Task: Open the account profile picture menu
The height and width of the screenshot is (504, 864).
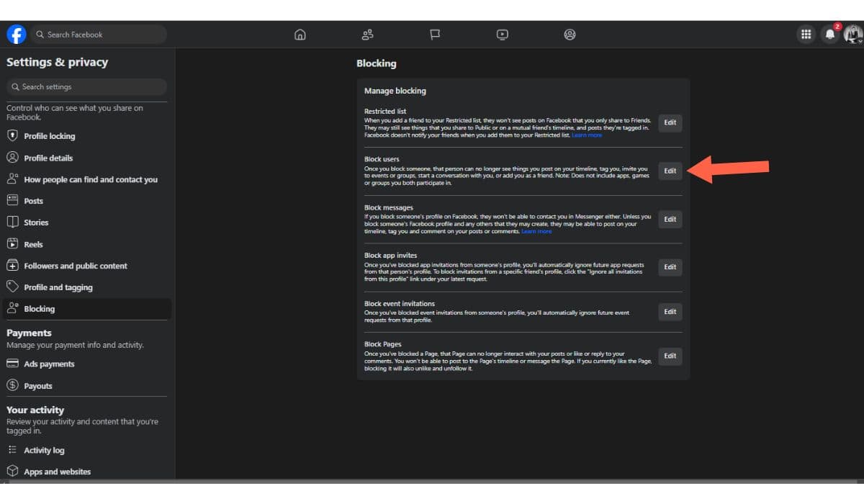Action: click(x=853, y=35)
